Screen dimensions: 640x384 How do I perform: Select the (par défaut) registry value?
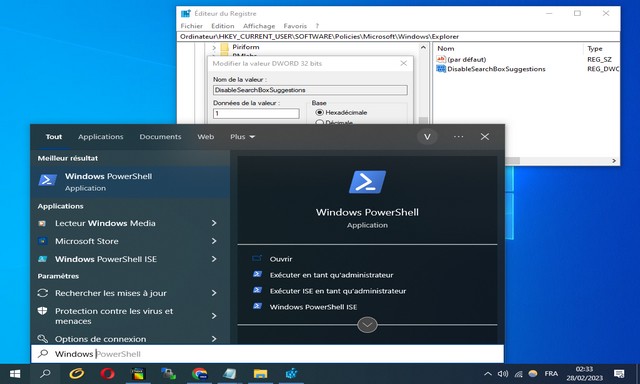[466, 59]
